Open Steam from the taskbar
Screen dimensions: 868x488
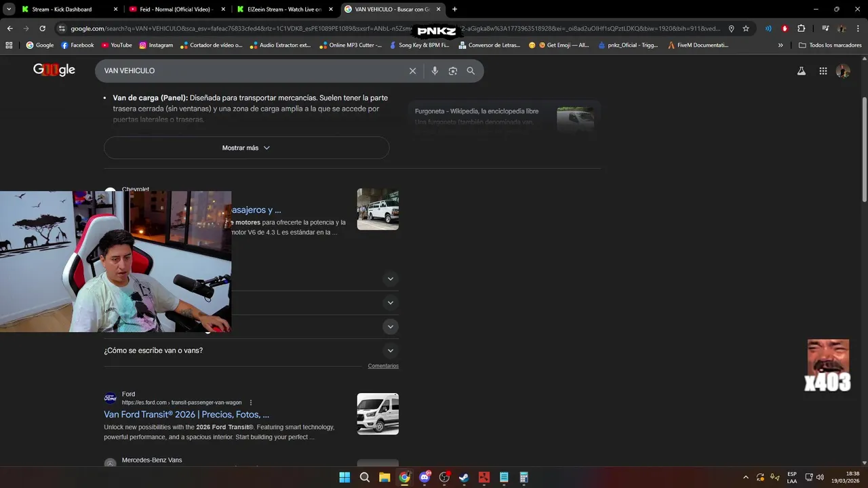pos(464,477)
